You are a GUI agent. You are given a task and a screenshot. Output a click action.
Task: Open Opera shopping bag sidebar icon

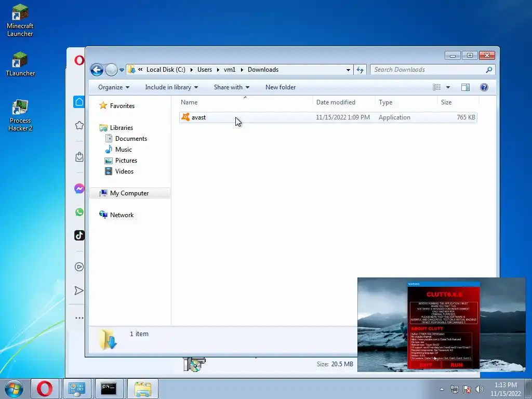coord(79,157)
